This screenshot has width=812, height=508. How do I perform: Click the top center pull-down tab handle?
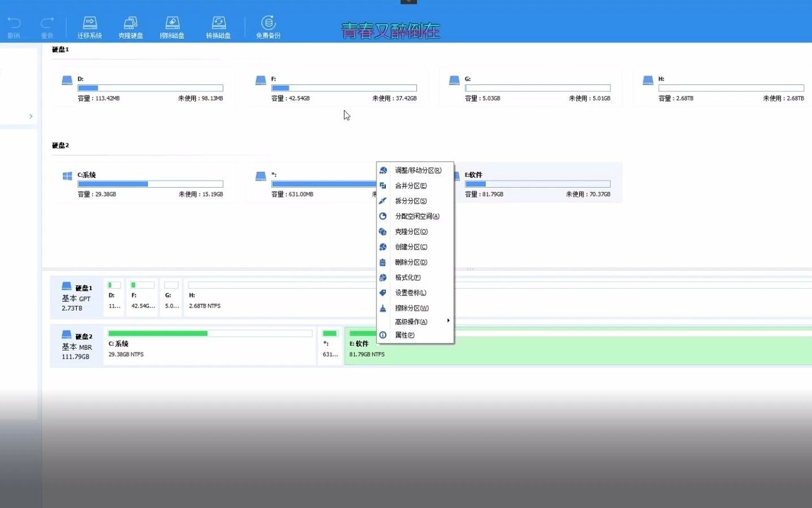click(409, 2)
